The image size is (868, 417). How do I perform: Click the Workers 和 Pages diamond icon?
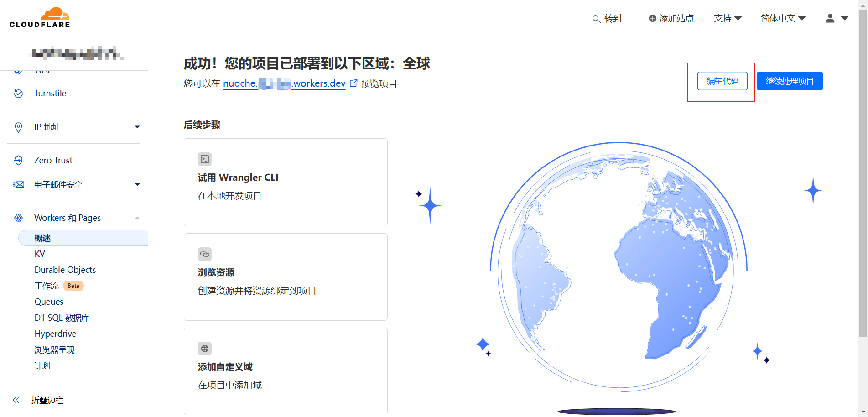click(18, 218)
